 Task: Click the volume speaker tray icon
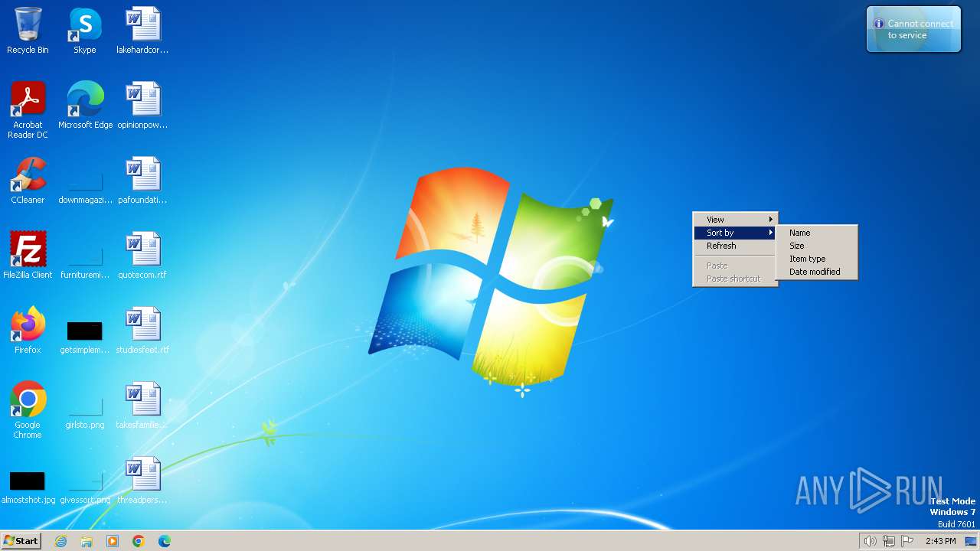[x=870, y=541]
